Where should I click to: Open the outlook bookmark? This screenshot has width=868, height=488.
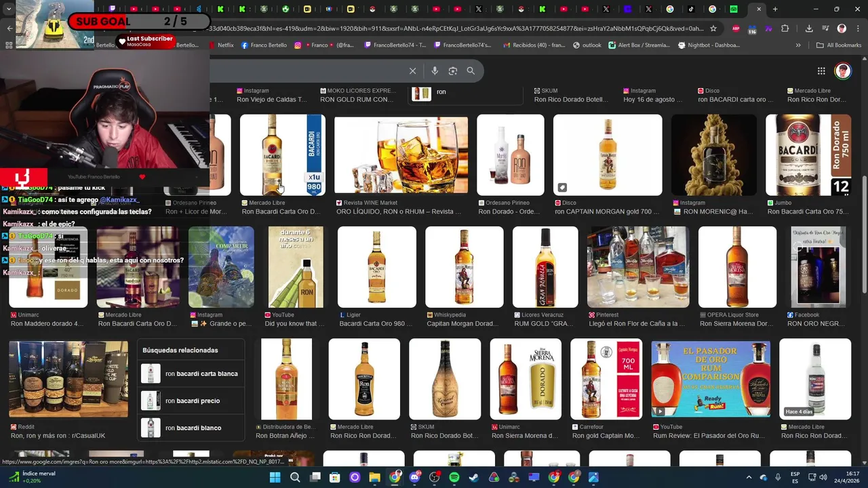tap(587, 45)
